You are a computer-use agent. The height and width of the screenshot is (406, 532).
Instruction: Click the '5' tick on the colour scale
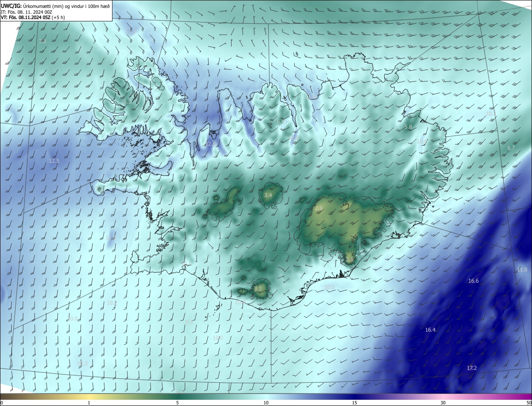coord(177,403)
